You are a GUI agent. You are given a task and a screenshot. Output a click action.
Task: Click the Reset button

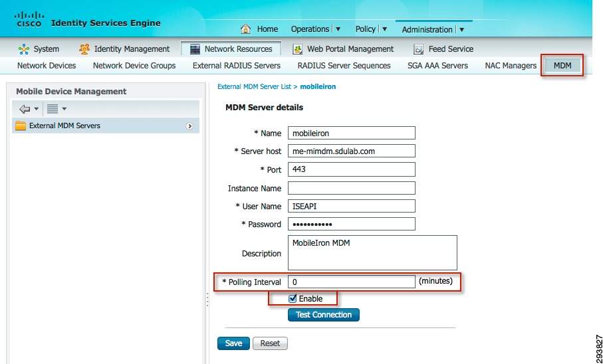270,343
